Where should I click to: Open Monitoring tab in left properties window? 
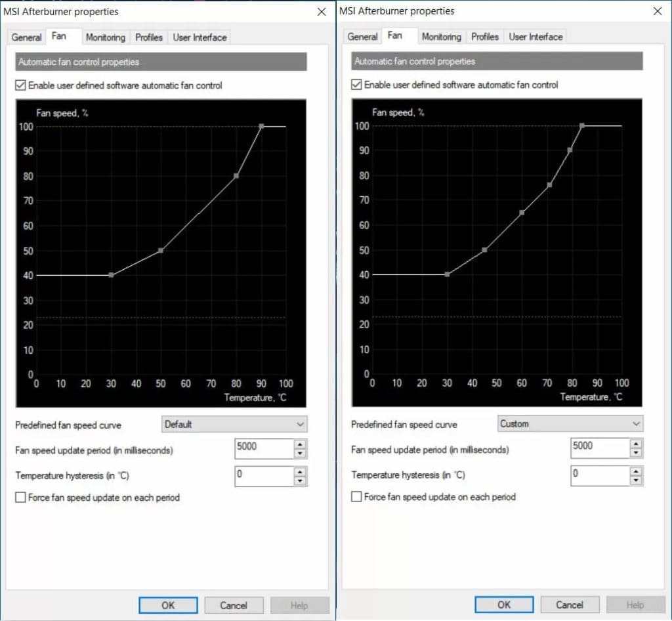106,37
